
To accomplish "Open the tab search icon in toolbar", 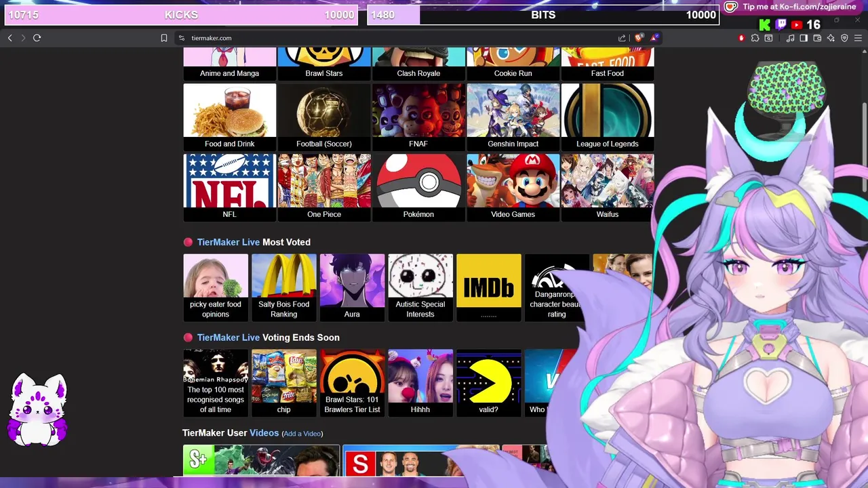I will (768, 38).
